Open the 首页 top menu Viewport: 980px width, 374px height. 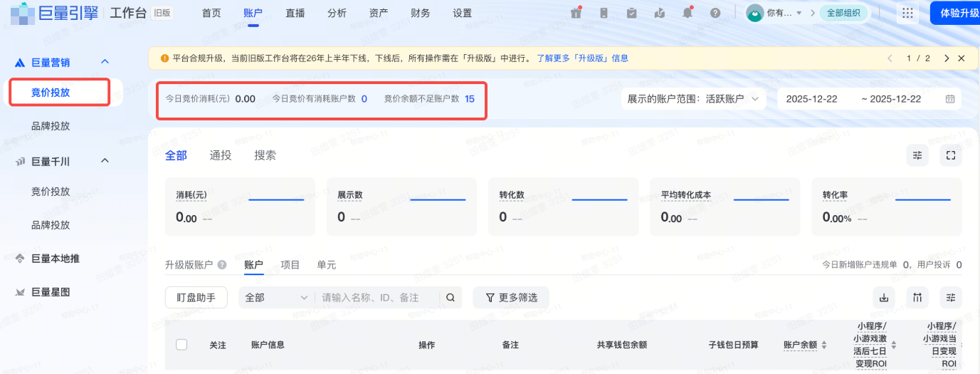(x=211, y=13)
